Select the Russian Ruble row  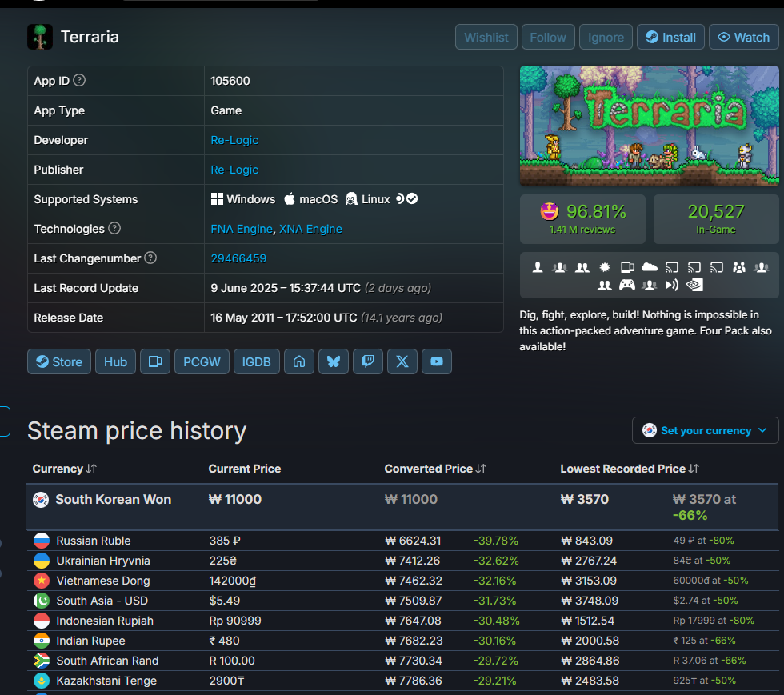pyautogui.click(x=402, y=541)
